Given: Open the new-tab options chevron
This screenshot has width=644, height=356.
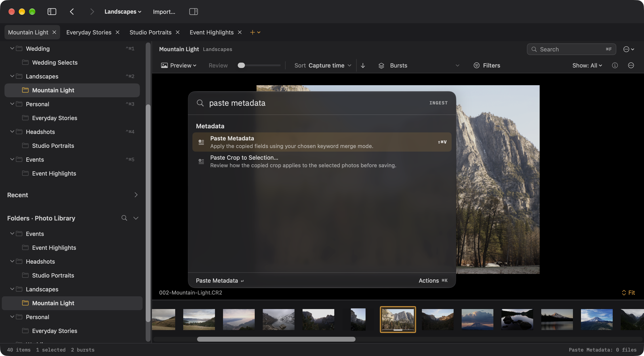Looking at the screenshot, I should [259, 32].
